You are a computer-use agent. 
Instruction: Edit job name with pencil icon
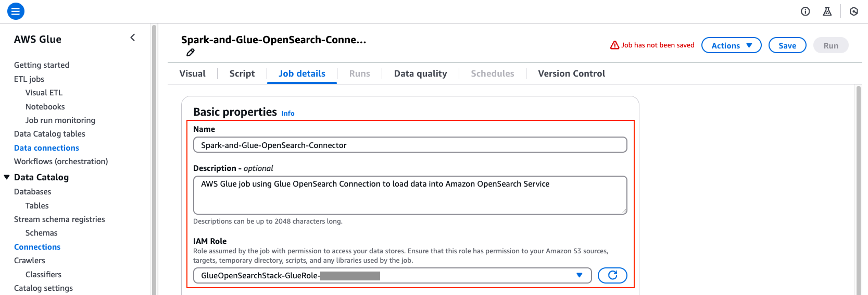pos(191,52)
